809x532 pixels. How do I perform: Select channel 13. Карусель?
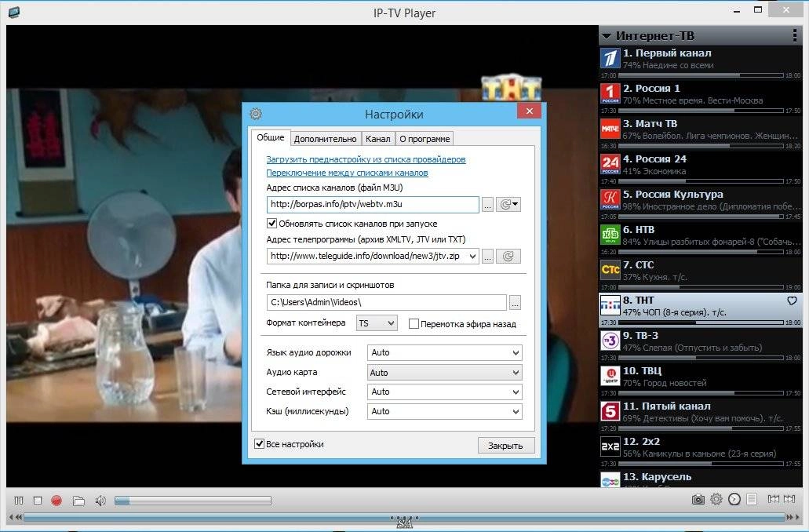click(x=701, y=479)
